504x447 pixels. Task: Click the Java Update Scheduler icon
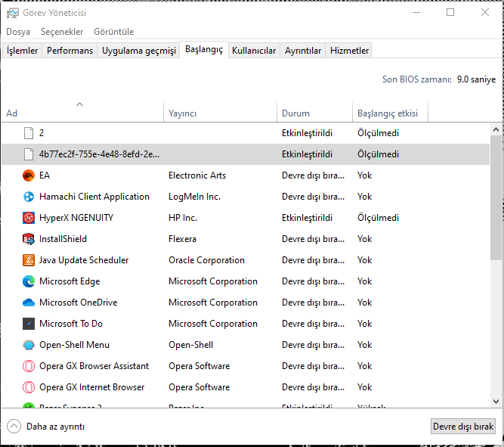29,260
